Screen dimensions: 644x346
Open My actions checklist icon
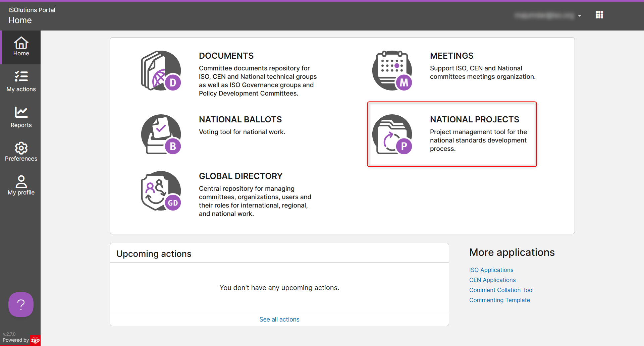tap(21, 76)
